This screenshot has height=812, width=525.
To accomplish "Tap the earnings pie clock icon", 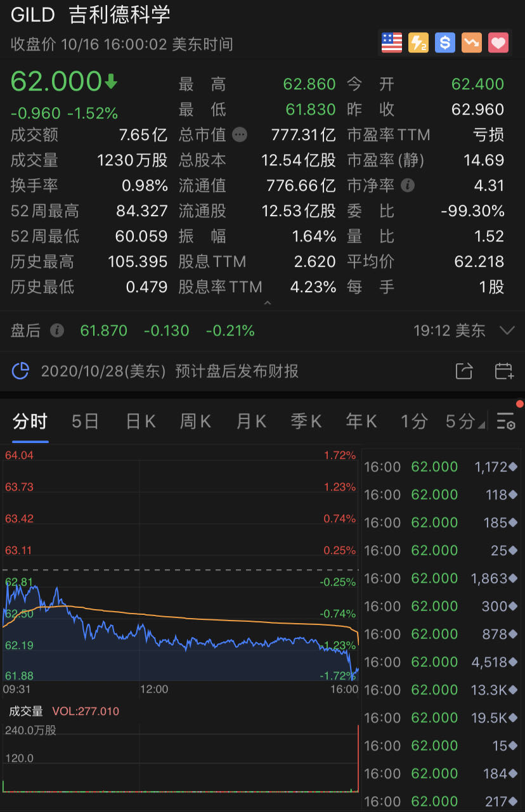I will 21,371.
